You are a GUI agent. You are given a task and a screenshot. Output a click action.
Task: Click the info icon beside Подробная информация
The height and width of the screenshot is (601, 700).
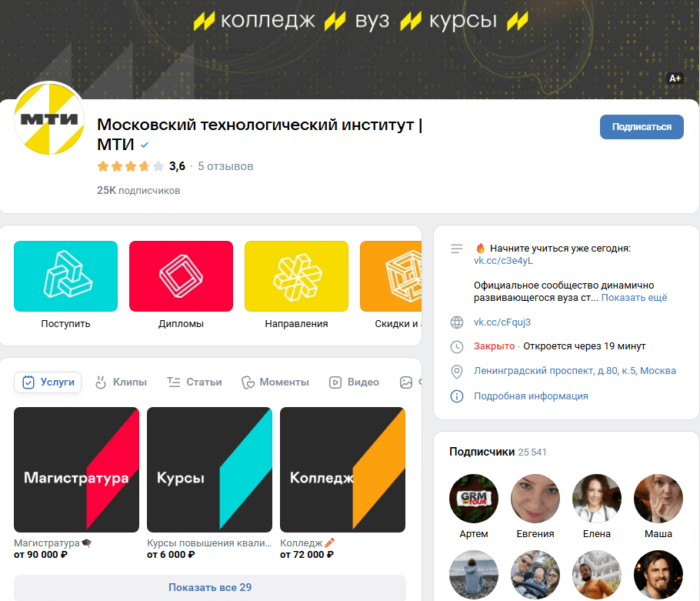(457, 396)
